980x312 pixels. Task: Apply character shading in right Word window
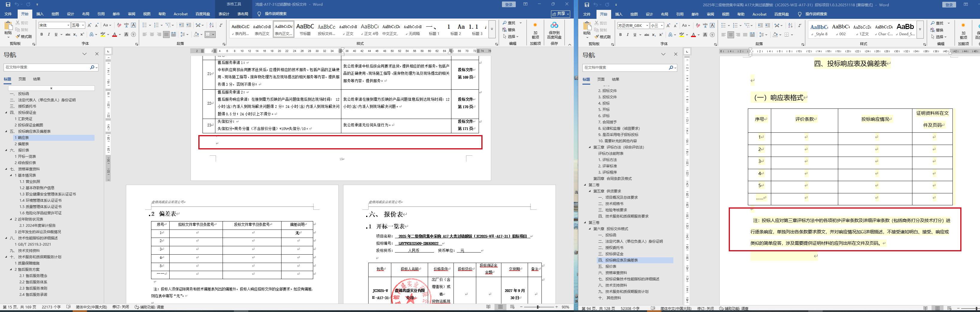point(705,35)
